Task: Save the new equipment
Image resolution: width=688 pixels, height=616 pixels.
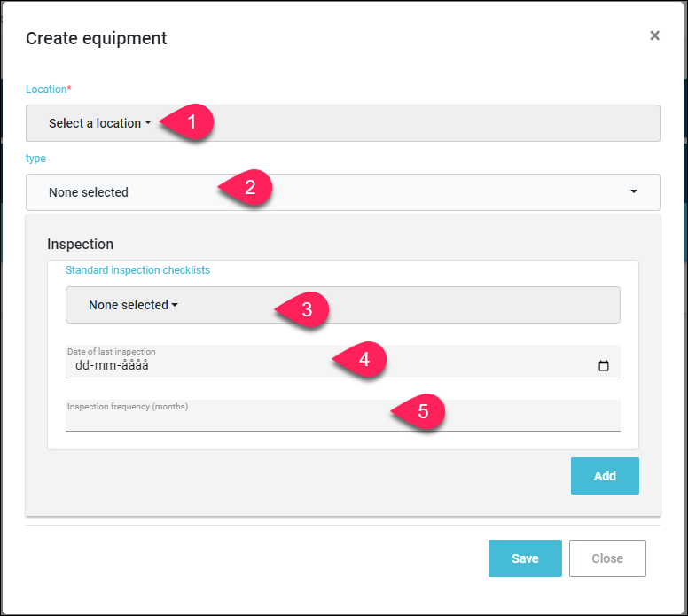Action: tap(525, 558)
